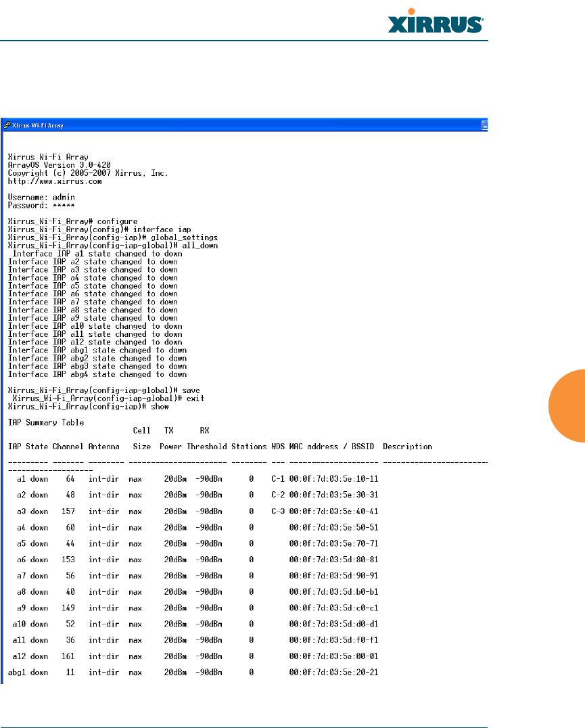Click the 'Password: *****' line

pos(41,205)
